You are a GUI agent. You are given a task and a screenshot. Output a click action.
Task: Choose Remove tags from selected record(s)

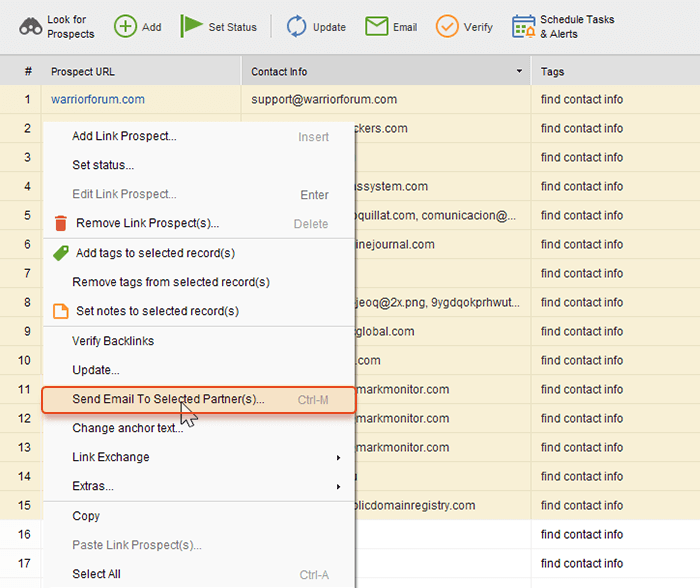point(199,282)
